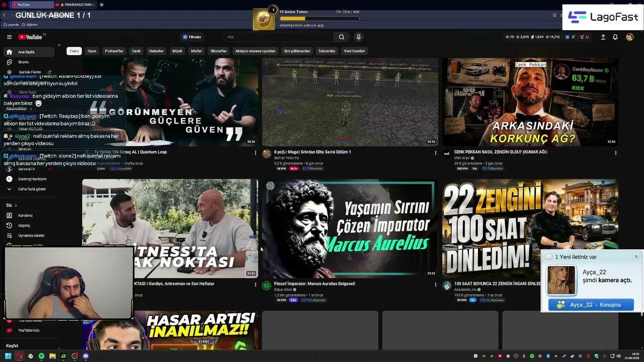Open options for Quantum Leap video
Screen dimensions: 644x362
click(x=255, y=152)
